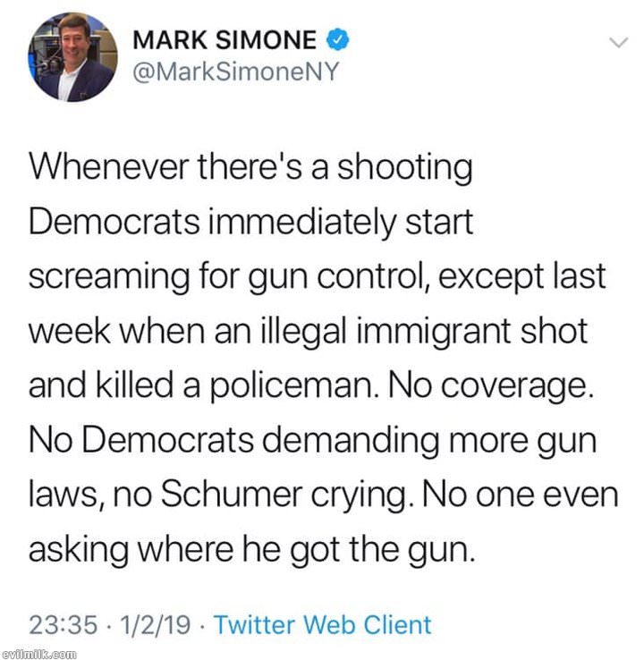Click the 1/2/19 tweet date
This screenshot has width=644, height=660.
point(156,624)
